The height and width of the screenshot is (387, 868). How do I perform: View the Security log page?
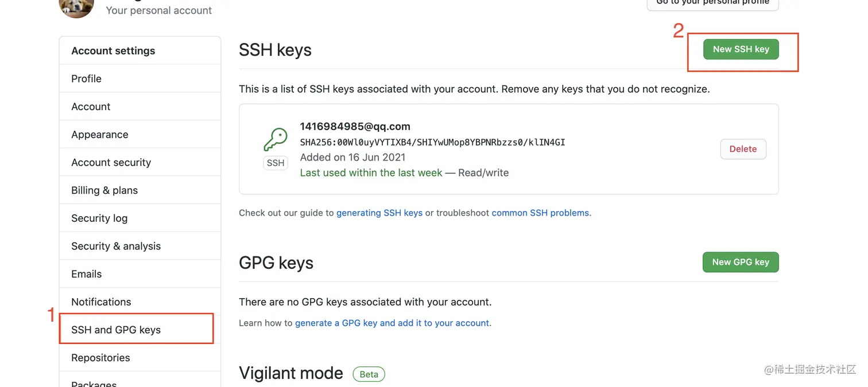(99, 218)
